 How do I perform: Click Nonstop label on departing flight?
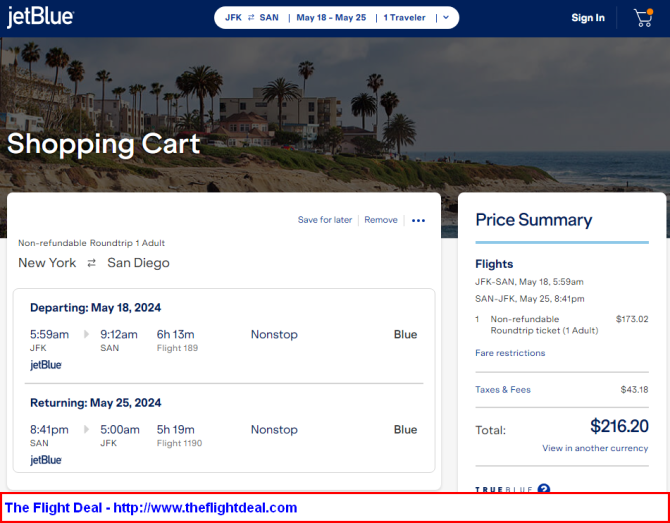(x=274, y=335)
